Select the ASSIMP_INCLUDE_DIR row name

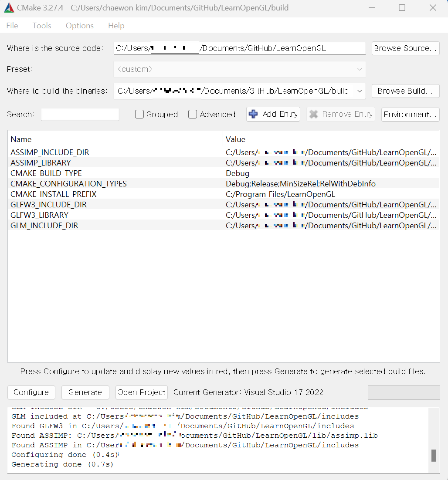pos(50,152)
